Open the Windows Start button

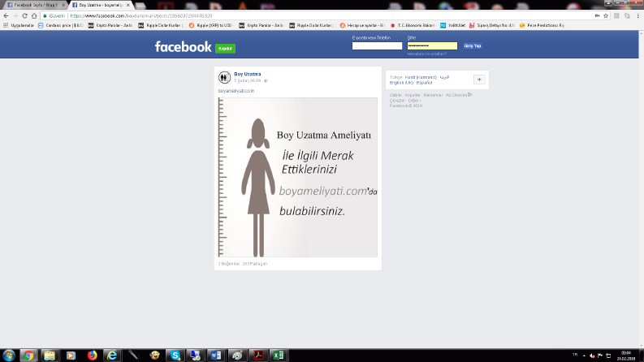tap(9, 356)
